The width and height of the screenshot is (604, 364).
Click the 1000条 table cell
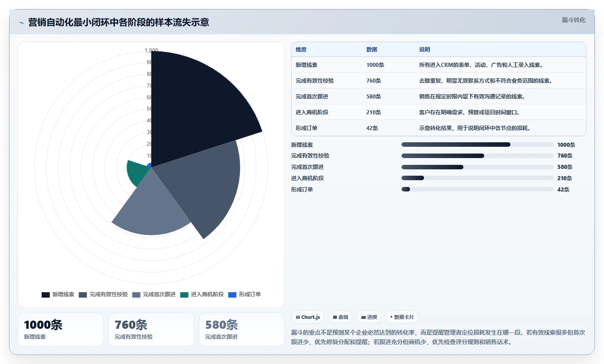tap(375, 65)
